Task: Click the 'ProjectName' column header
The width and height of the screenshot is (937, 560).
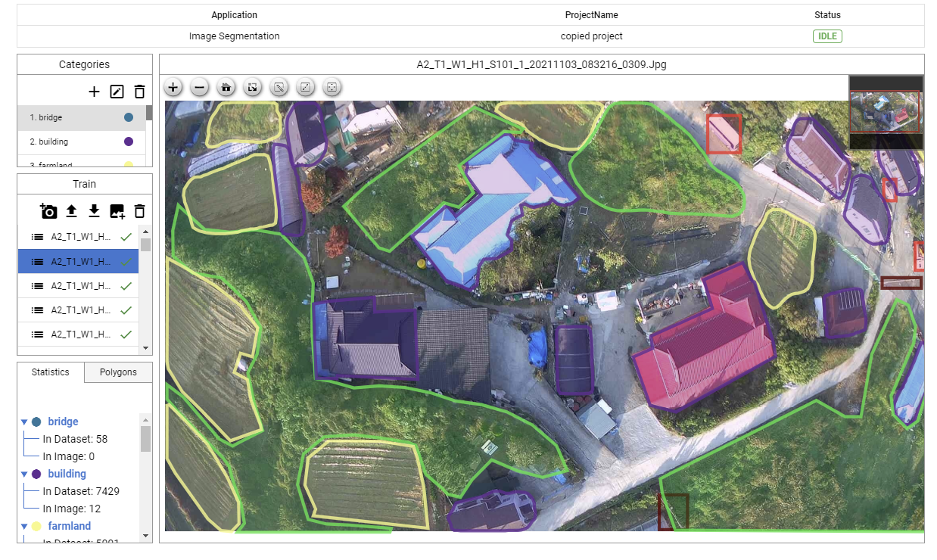Action: pos(592,15)
